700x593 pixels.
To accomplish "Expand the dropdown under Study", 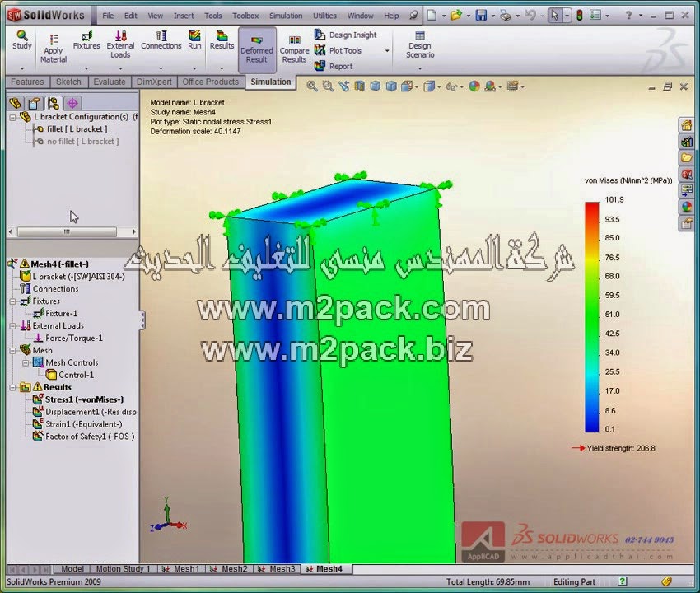I will [x=22, y=68].
